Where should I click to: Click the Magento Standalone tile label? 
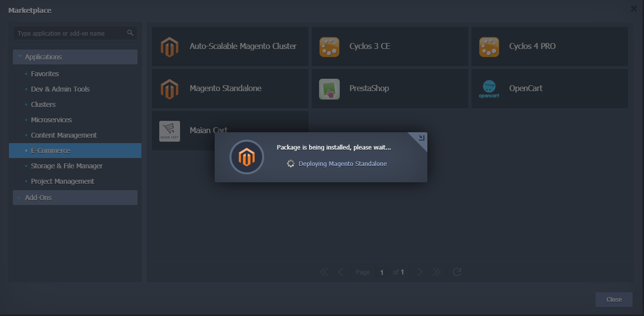click(226, 89)
